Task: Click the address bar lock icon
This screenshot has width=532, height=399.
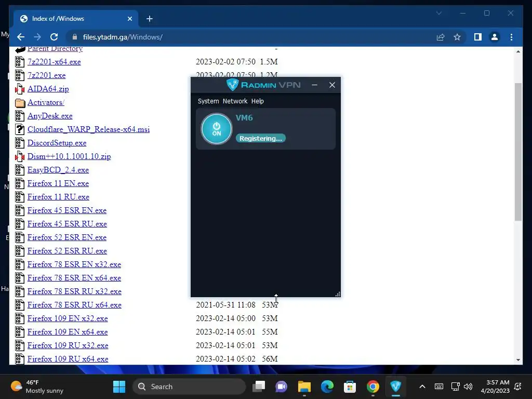Action: 75,37
